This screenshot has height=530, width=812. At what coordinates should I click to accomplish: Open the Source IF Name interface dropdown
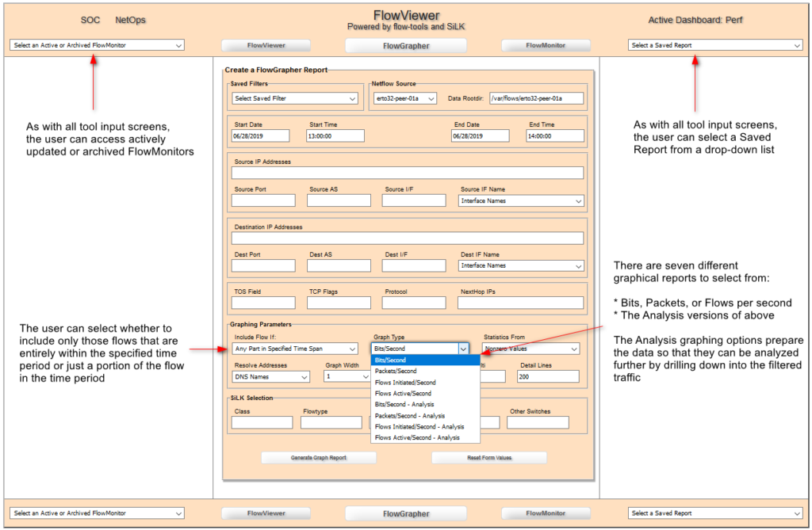click(x=521, y=200)
